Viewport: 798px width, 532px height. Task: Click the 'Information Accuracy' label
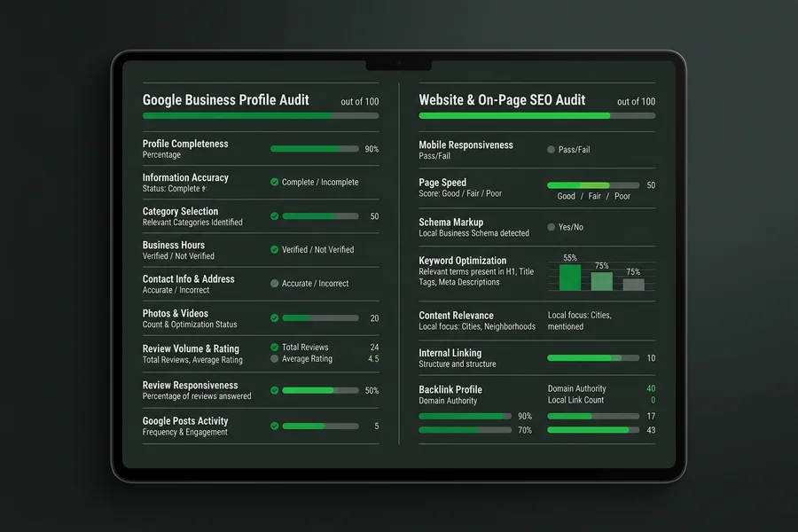[185, 177]
